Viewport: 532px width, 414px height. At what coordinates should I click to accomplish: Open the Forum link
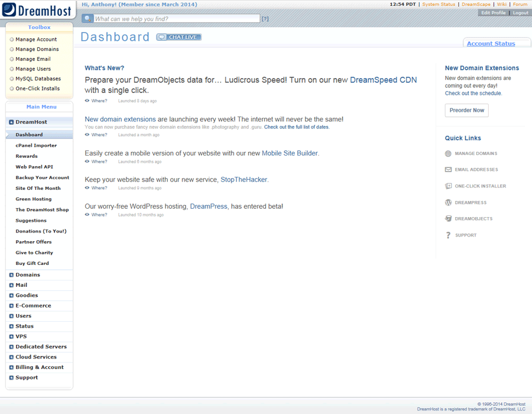click(x=520, y=4)
